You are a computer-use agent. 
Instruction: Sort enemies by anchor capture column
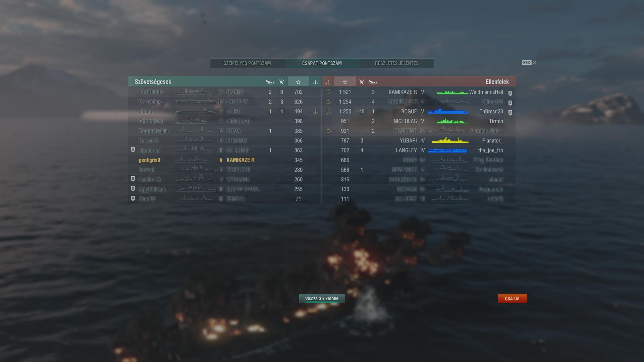pos(328,82)
